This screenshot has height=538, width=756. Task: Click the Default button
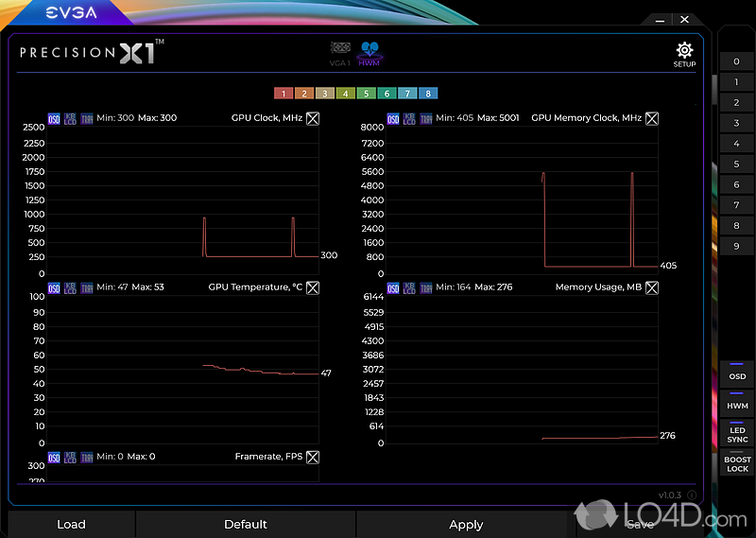coord(246,525)
